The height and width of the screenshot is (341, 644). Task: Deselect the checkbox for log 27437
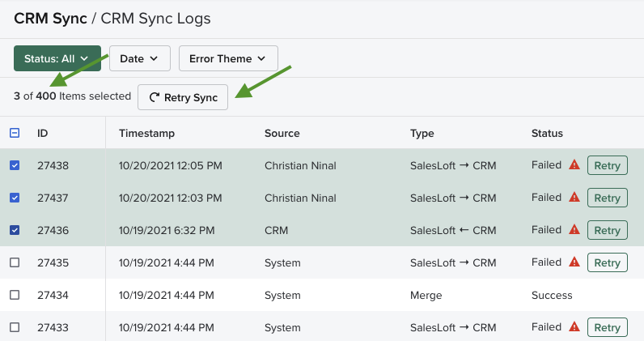pyautogui.click(x=15, y=198)
